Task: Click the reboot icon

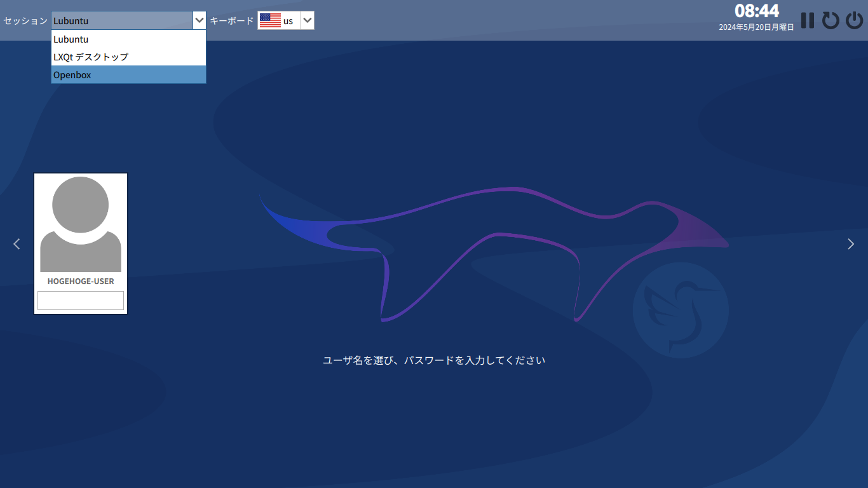Action: coord(831,20)
